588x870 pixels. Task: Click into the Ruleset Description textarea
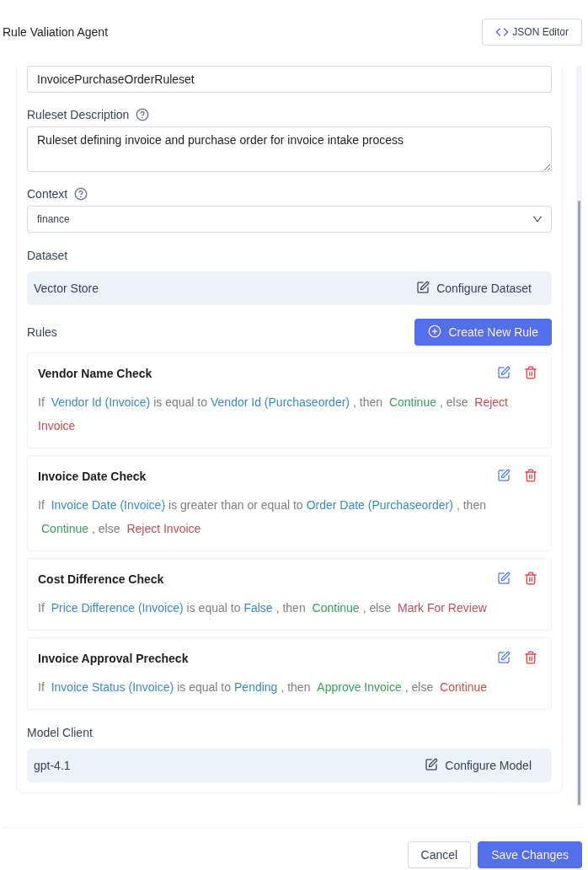(289, 149)
